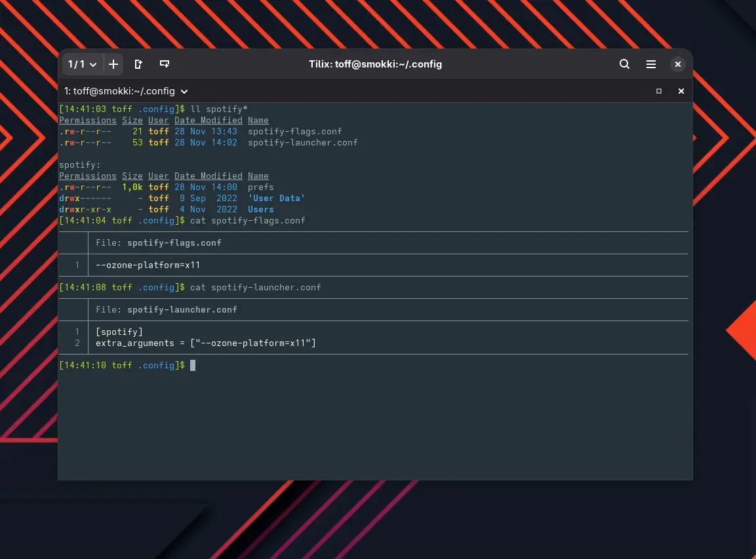The height and width of the screenshot is (559, 756).
Task: Open the terminal search icon
Action: tap(624, 64)
